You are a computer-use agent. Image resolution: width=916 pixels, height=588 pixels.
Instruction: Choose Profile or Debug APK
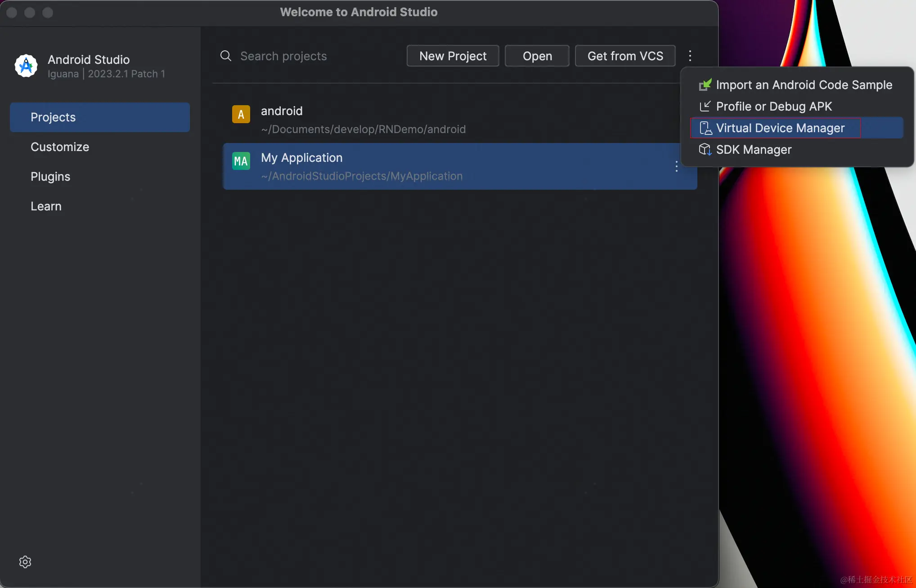(x=797, y=106)
